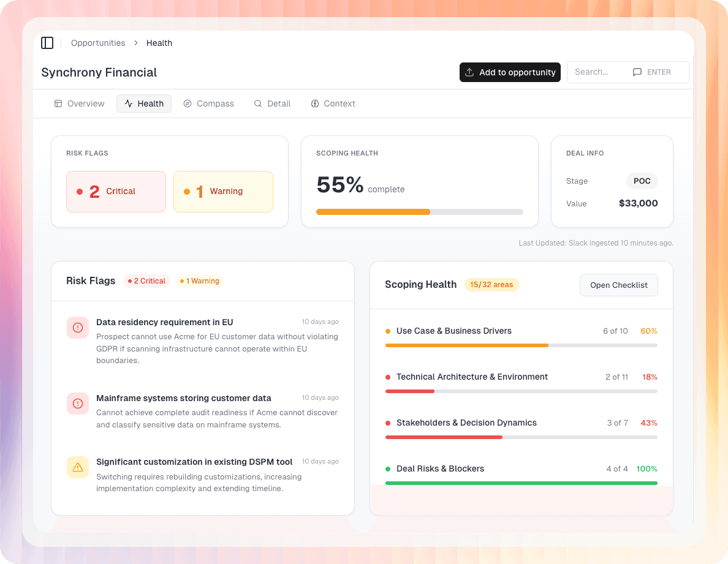Click the 3 of 7 count
Viewport: 728px width, 564px height.
point(618,423)
